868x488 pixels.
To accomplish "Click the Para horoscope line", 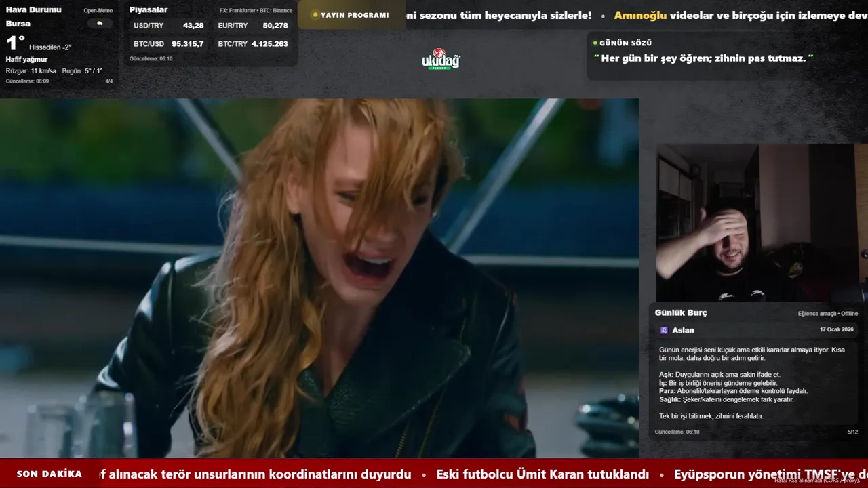I will 733,391.
